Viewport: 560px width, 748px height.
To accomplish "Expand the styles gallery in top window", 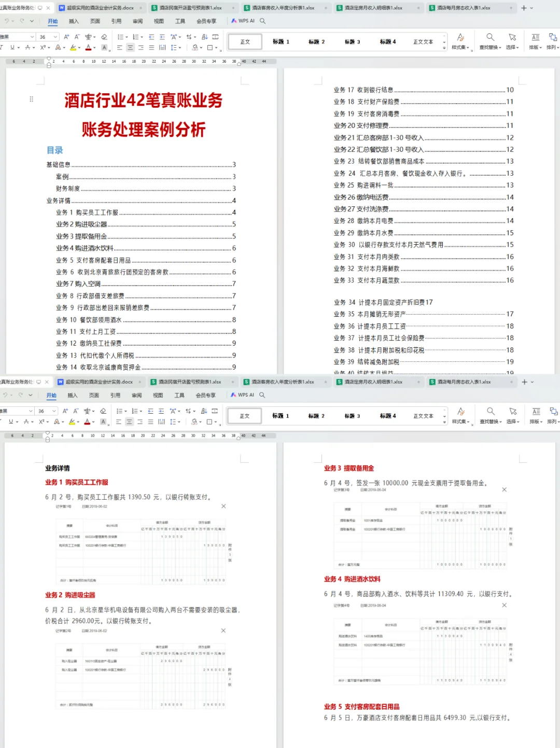I will [x=444, y=48].
